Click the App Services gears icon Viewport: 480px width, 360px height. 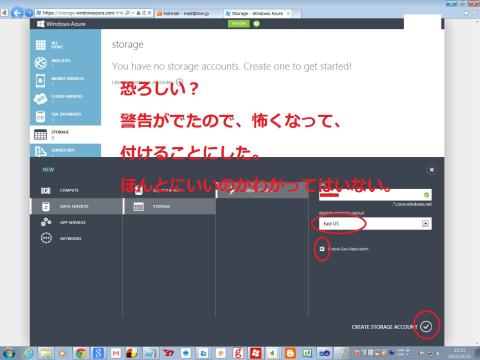coord(46,222)
